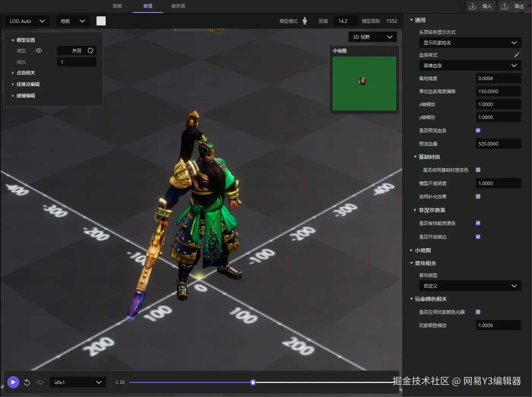Expand the 挂接点编辑 section
Viewport: 532px width, 397px height.
(13, 84)
